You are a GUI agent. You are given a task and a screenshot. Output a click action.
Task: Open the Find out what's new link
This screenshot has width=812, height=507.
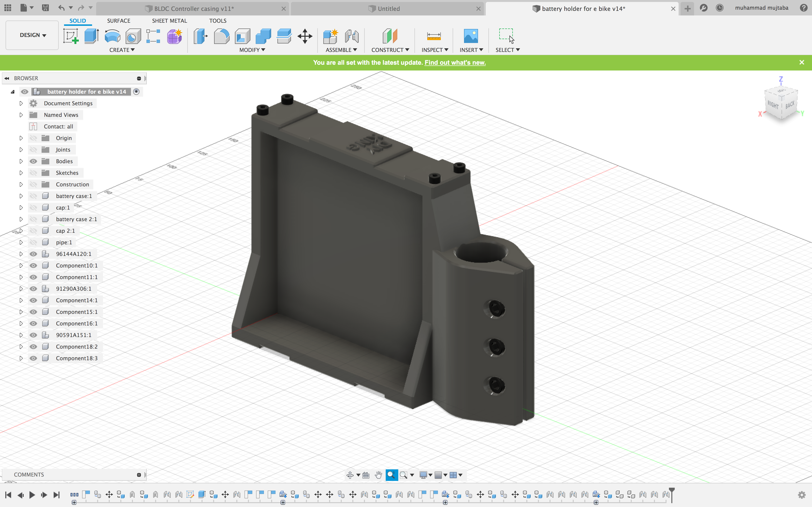click(x=455, y=62)
